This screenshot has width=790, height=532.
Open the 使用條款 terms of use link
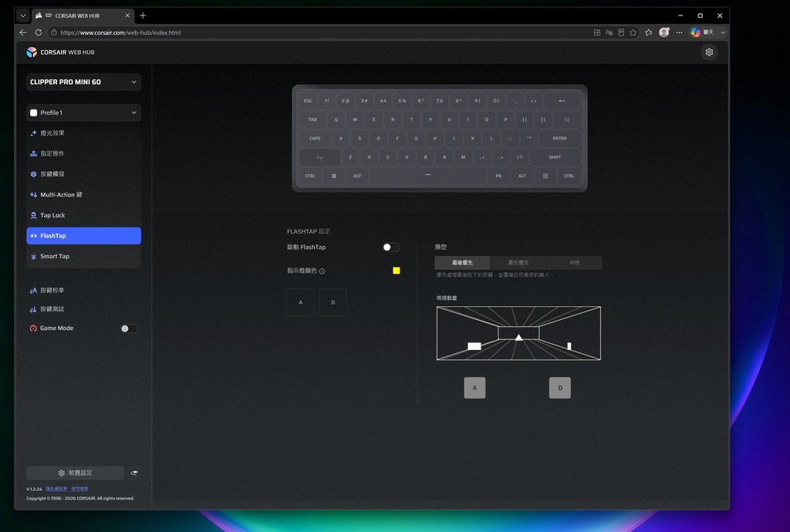click(79, 489)
